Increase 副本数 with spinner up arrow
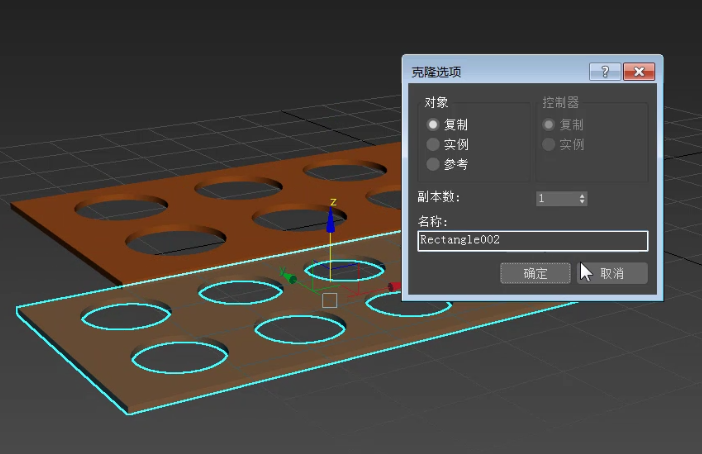 point(582,195)
